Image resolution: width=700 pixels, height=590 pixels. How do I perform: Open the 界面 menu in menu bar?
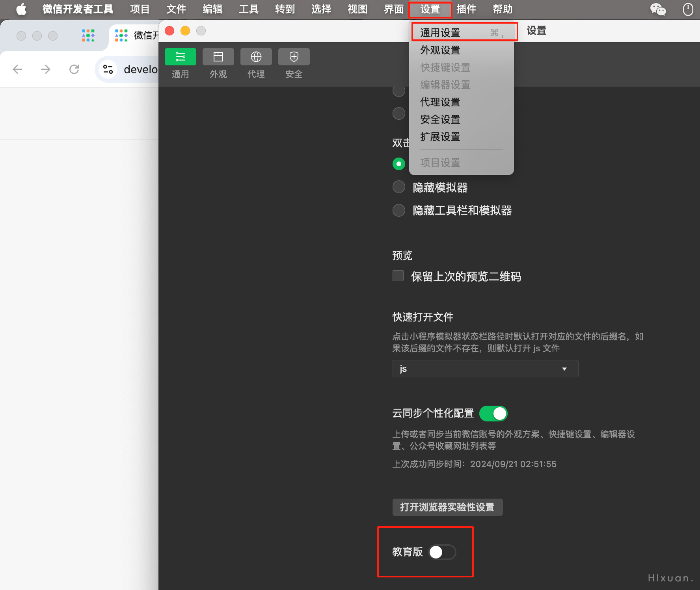pyautogui.click(x=394, y=9)
